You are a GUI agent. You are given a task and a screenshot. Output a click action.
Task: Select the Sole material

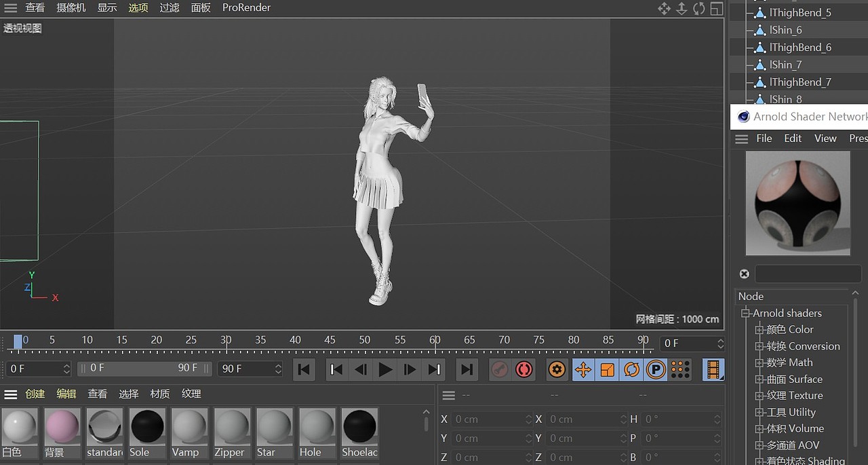tap(147, 432)
